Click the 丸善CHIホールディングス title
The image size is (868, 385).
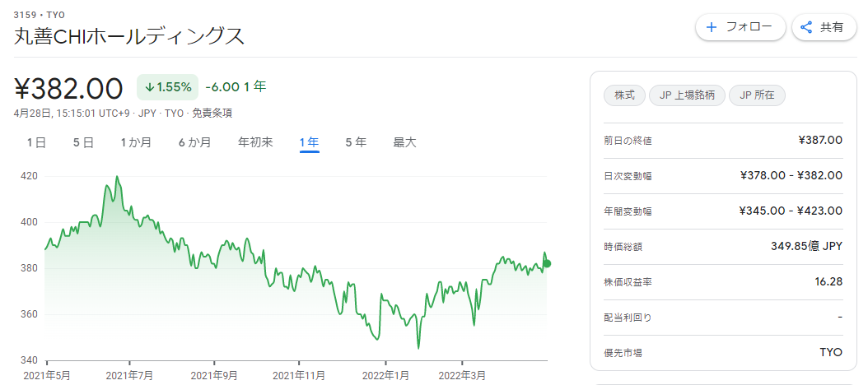[129, 36]
